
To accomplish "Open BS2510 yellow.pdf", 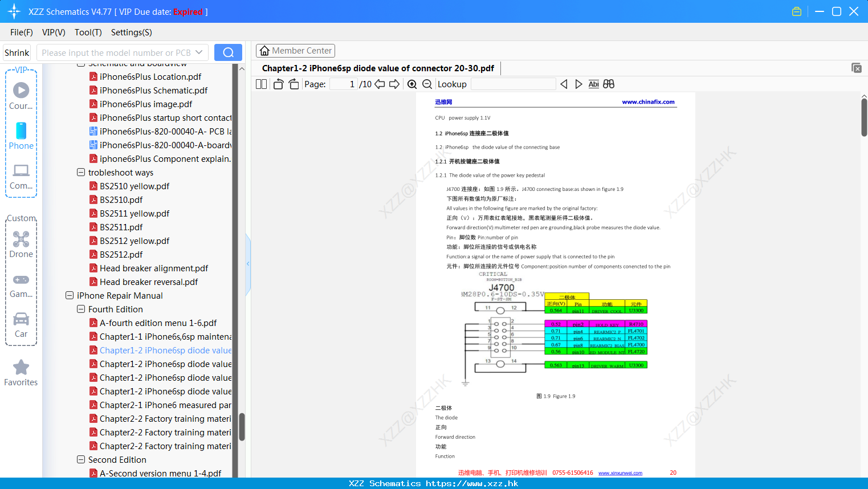I will pyautogui.click(x=135, y=186).
